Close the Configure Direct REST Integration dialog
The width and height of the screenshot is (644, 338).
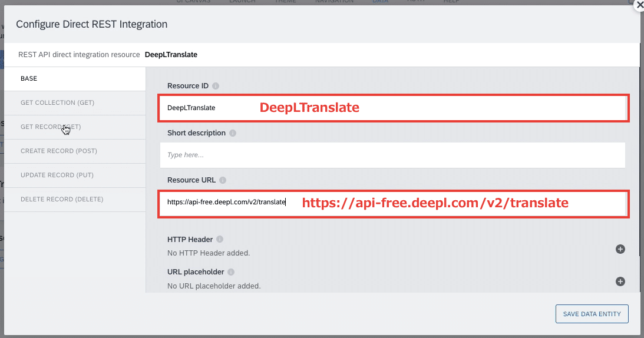pos(639,6)
